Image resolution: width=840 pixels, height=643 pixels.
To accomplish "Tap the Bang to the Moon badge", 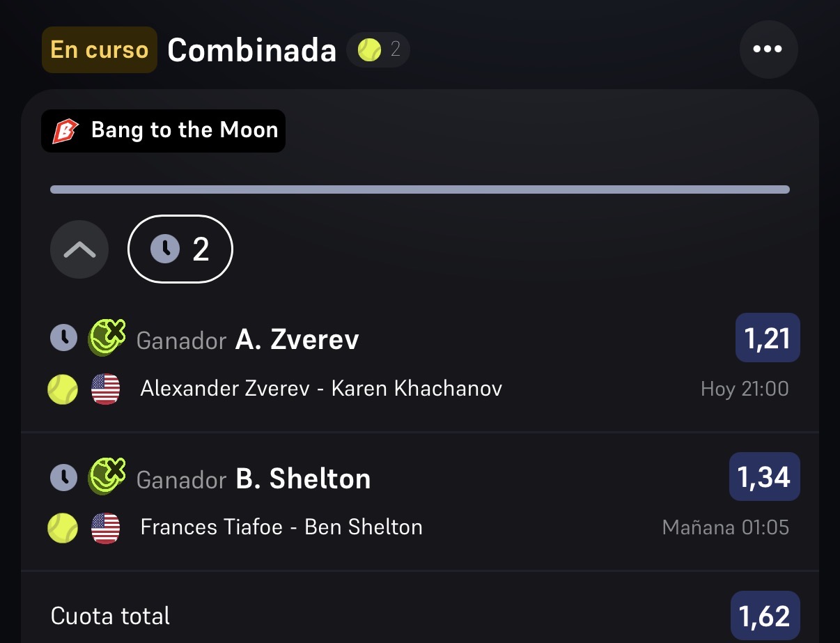I will click(164, 130).
